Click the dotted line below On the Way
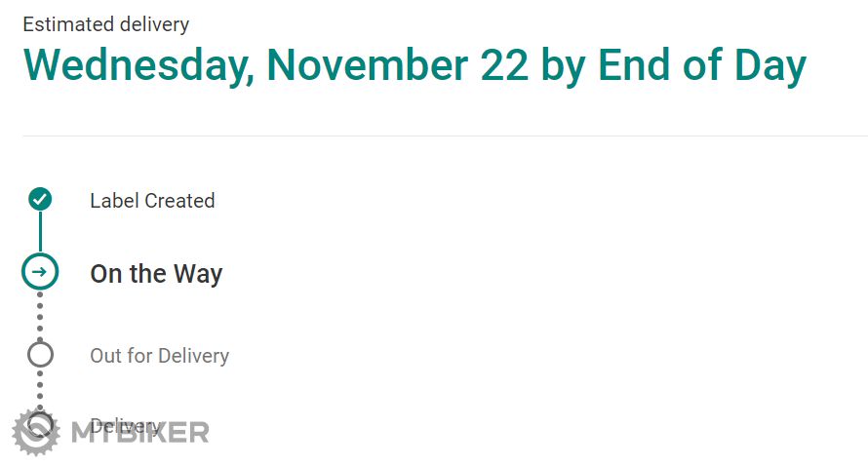 (x=40, y=315)
